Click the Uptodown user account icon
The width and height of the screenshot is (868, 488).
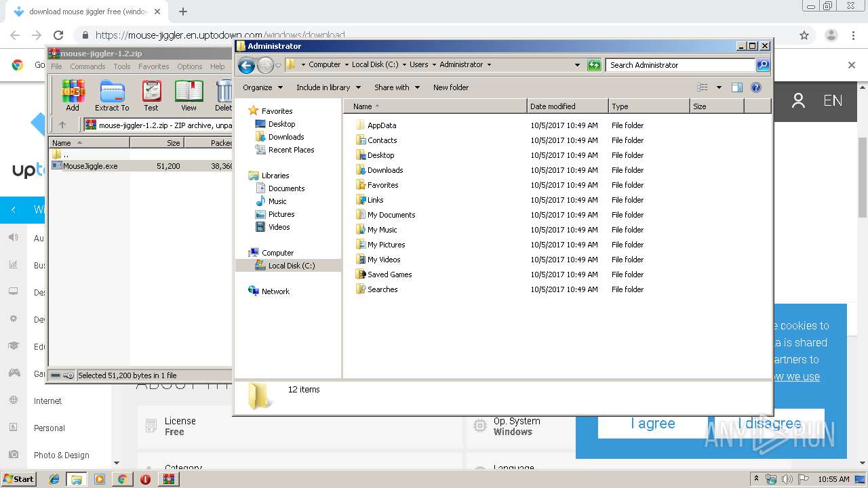pos(798,101)
